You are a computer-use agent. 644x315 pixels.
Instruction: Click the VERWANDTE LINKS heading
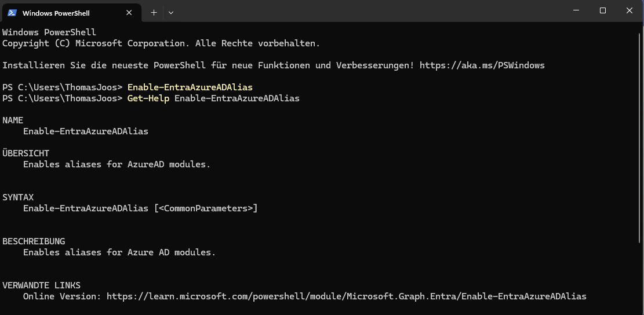click(42, 285)
